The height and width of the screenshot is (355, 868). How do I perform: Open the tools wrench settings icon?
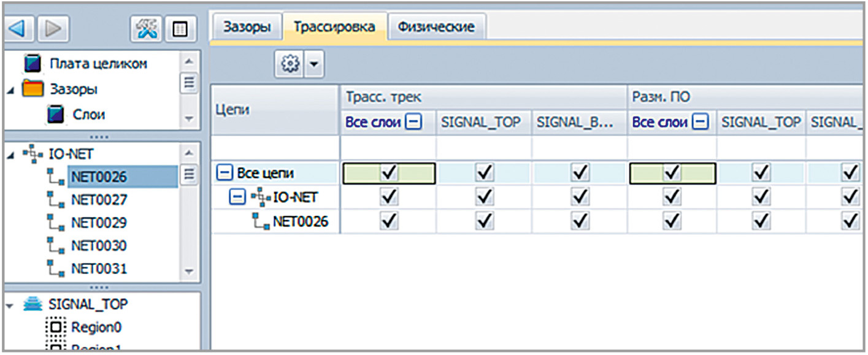pos(146,29)
